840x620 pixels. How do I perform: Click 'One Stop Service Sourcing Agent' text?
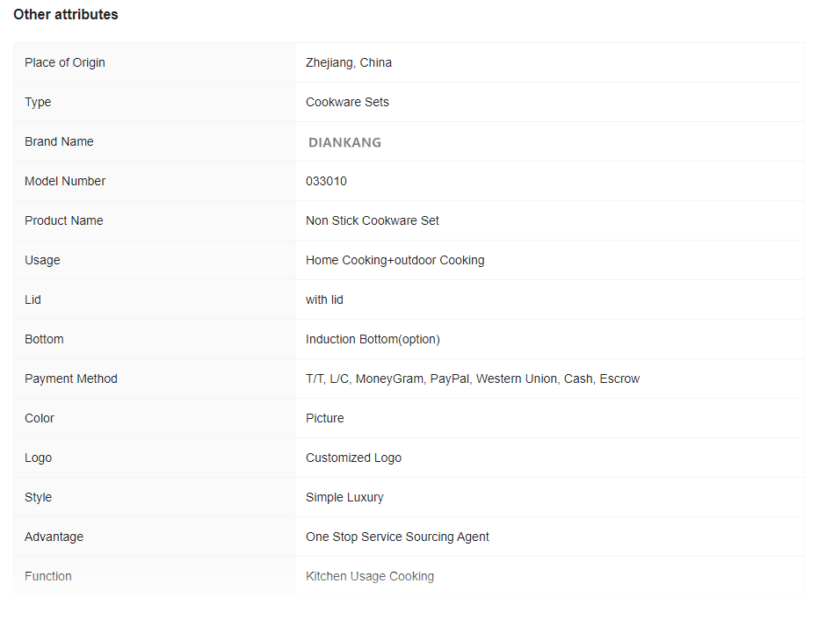(x=397, y=537)
